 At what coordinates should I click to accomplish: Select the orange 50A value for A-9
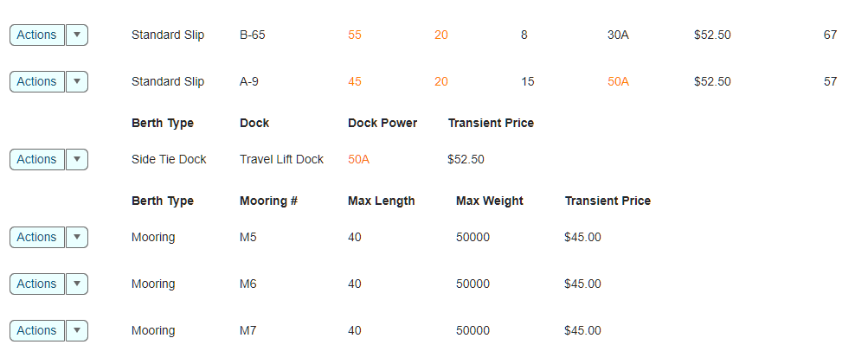pos(619,82)
